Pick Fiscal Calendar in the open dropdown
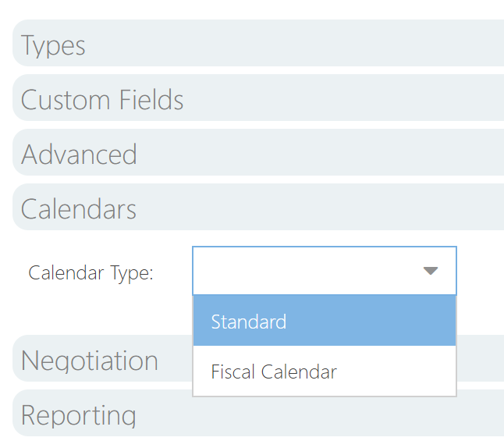Image resolution: width=504 pixels, height=448 pixels. [x=274, y=372]
